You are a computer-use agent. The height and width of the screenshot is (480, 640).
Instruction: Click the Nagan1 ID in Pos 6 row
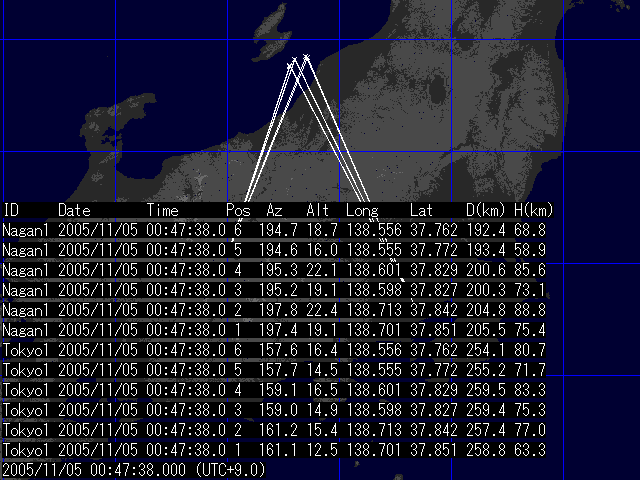tap(26, 231)
